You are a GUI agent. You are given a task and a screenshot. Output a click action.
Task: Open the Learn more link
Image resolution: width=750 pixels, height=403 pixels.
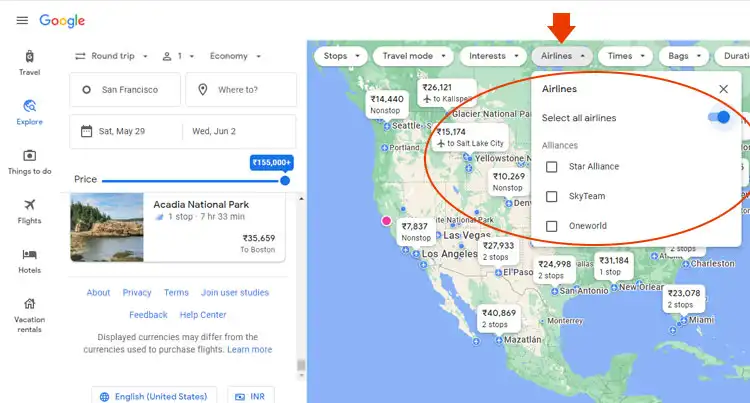(250, 349)
